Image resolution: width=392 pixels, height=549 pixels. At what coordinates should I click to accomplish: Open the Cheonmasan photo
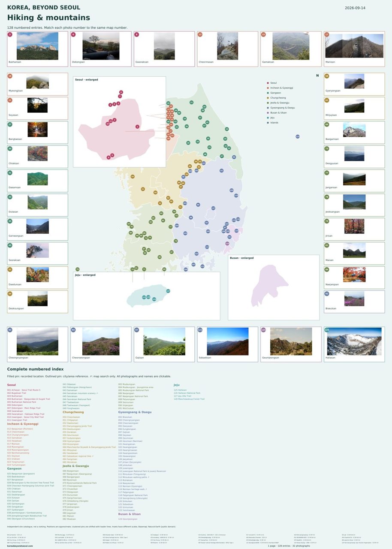click(x=227, y=46)
